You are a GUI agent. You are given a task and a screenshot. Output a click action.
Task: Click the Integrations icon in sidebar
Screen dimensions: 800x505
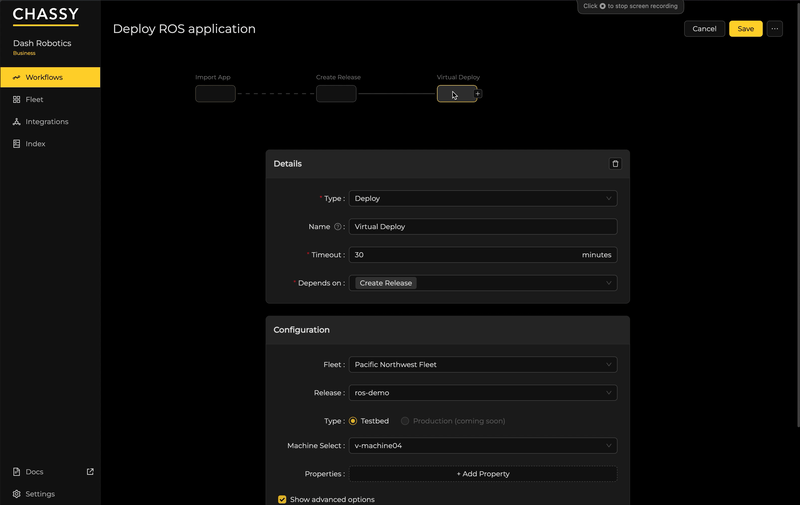tap(16, 121)
